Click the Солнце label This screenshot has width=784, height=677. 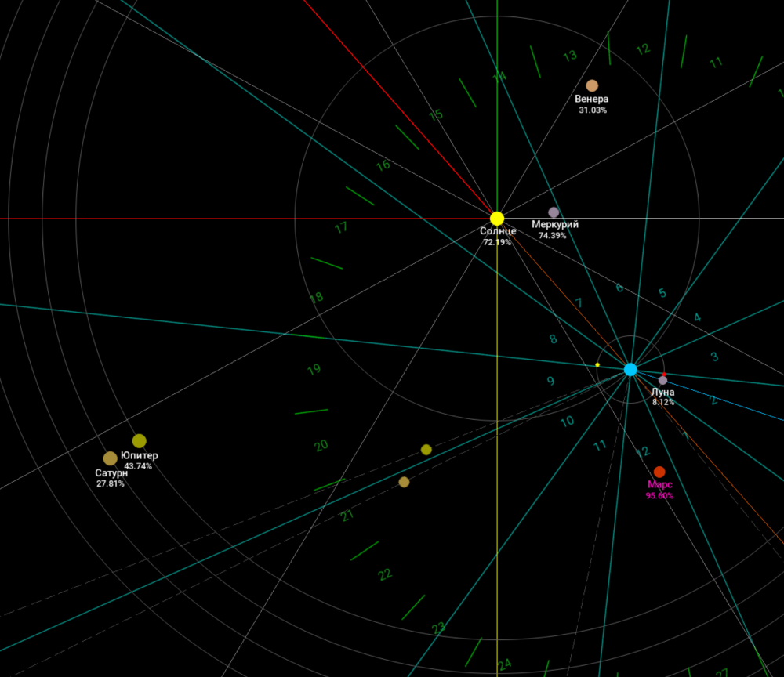[498, 231]
